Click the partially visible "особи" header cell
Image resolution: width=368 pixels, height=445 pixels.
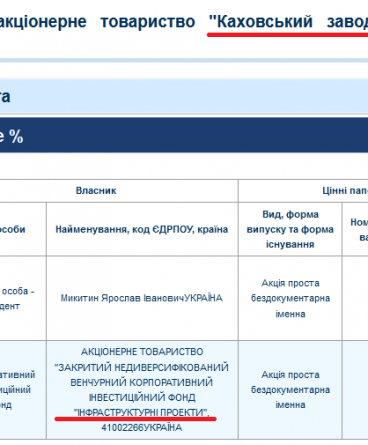pyautogui.click(x=13, y=229)
